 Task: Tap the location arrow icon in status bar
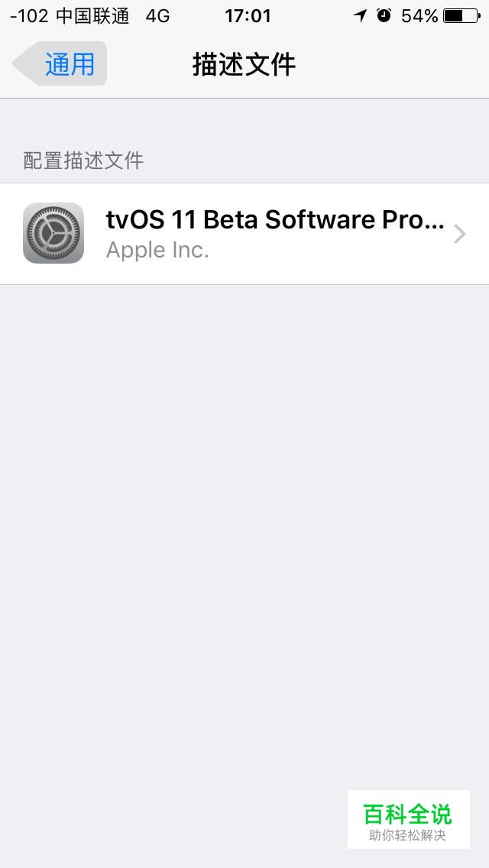pos(361,15)
